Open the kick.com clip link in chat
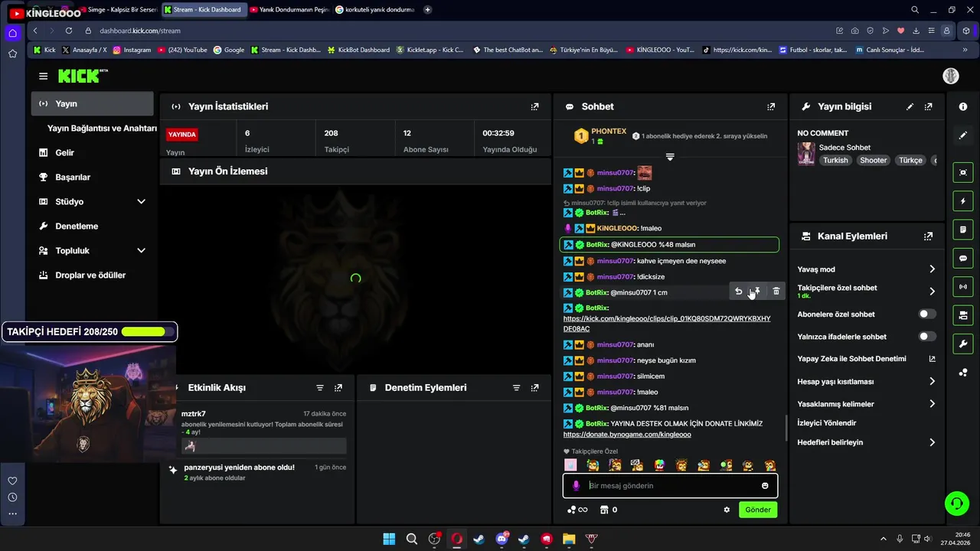The height and width of the screenshot is (551, 980). (x=667, y=323)
